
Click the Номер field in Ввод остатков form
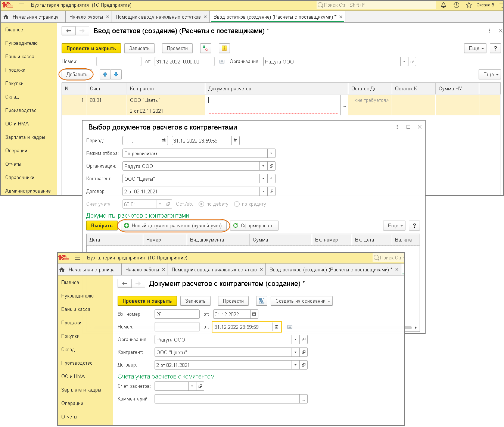pos(119,62)
